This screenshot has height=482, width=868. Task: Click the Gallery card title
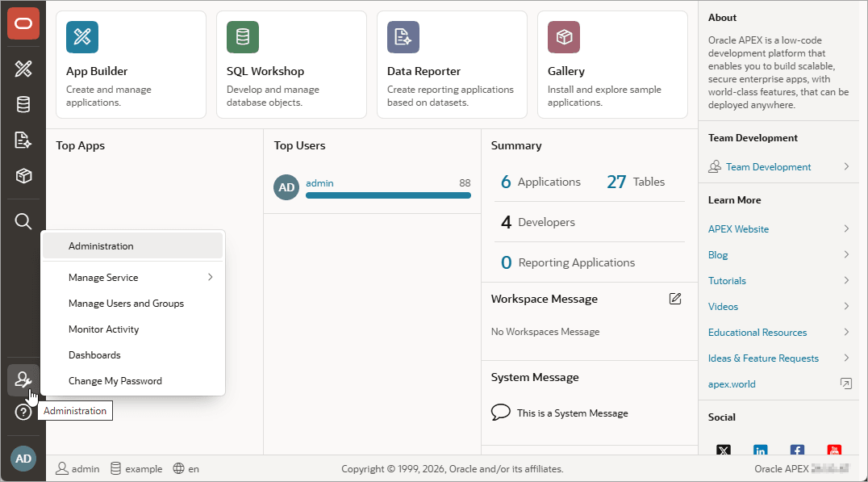click(565, 71)
